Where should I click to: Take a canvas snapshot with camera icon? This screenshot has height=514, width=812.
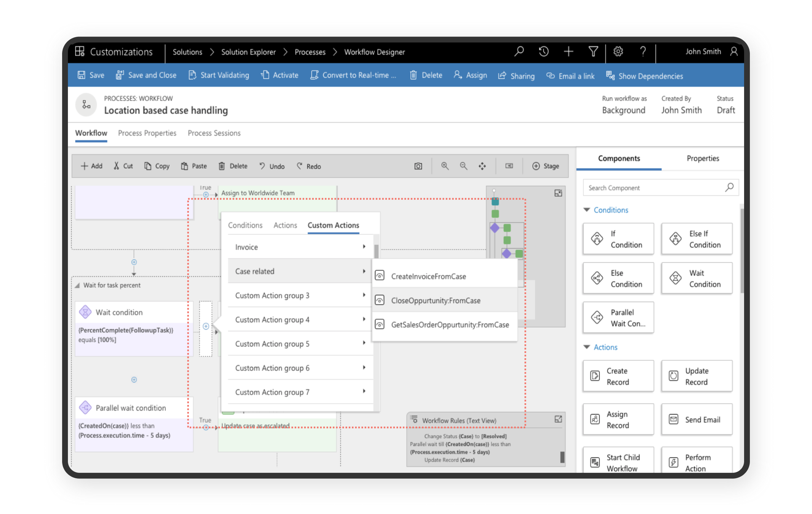point(418,166)
